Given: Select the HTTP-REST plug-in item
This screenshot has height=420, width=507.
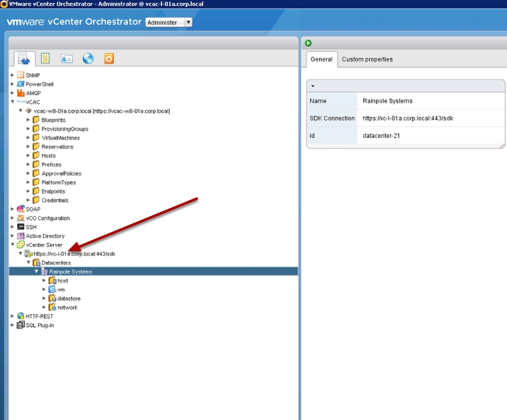Looking at the screenshot, I should tap(41, 316).
